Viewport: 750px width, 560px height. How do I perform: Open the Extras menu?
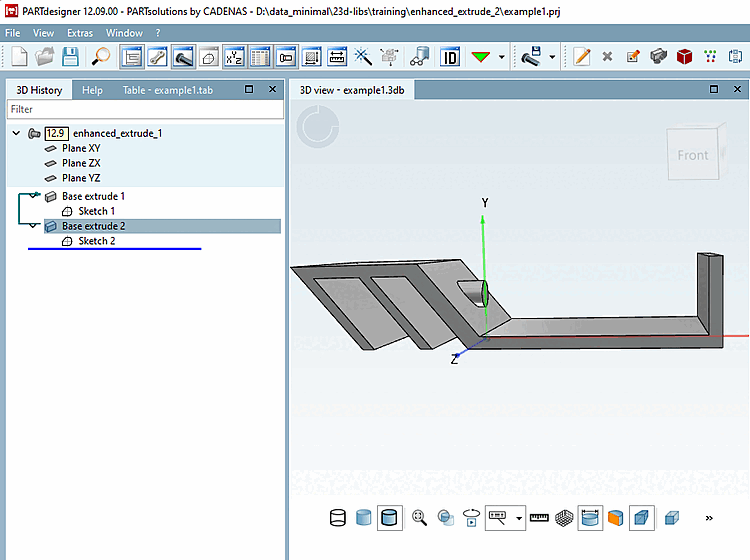pos(80,33)
